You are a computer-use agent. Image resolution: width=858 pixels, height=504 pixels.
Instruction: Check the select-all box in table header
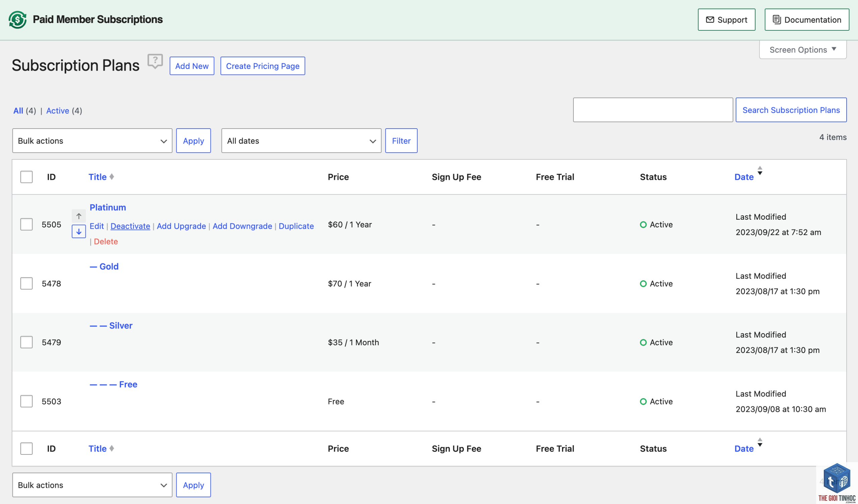(26, 176)
